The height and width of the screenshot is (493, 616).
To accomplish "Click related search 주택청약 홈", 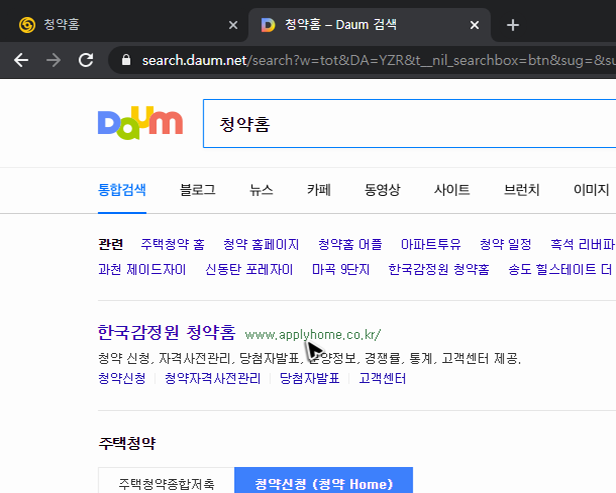I will 173,244.
